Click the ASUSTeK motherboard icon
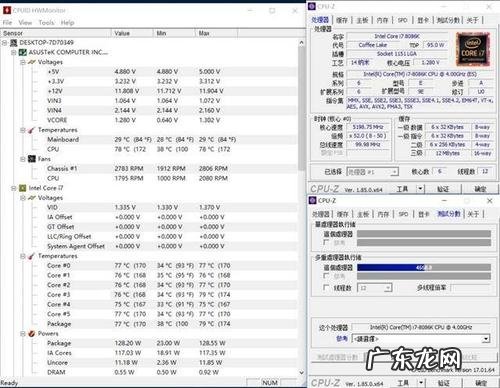The width and height of the screenshot is (500, 388). [x=23, y=52]
